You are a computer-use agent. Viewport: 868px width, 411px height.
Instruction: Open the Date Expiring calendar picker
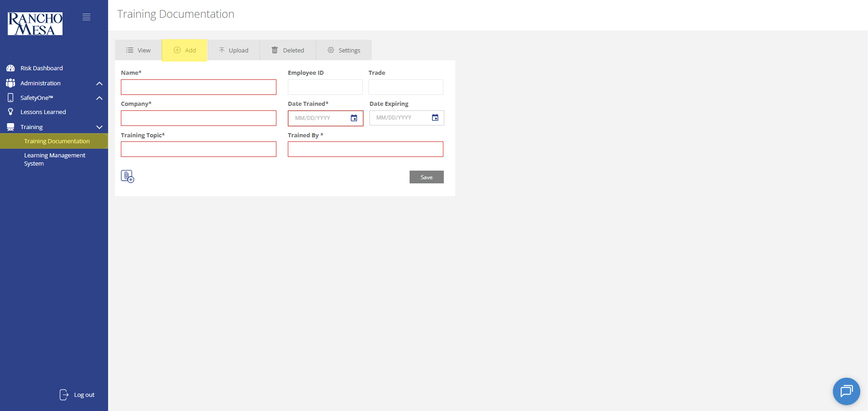coord(435,118)
